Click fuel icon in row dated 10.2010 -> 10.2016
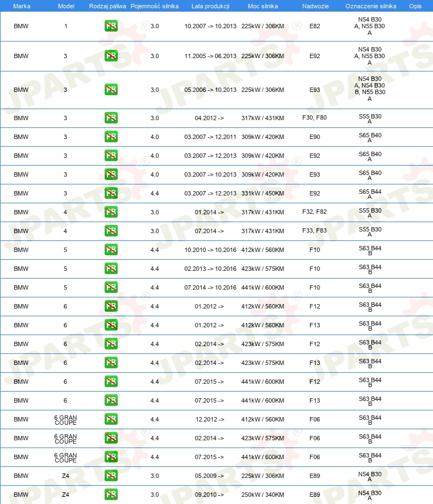The width and height of the screenshot is (433, 504). 111,250
